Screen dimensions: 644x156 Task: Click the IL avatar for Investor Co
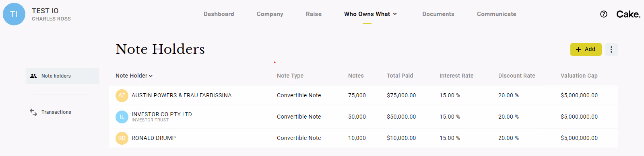pos(122,117)
